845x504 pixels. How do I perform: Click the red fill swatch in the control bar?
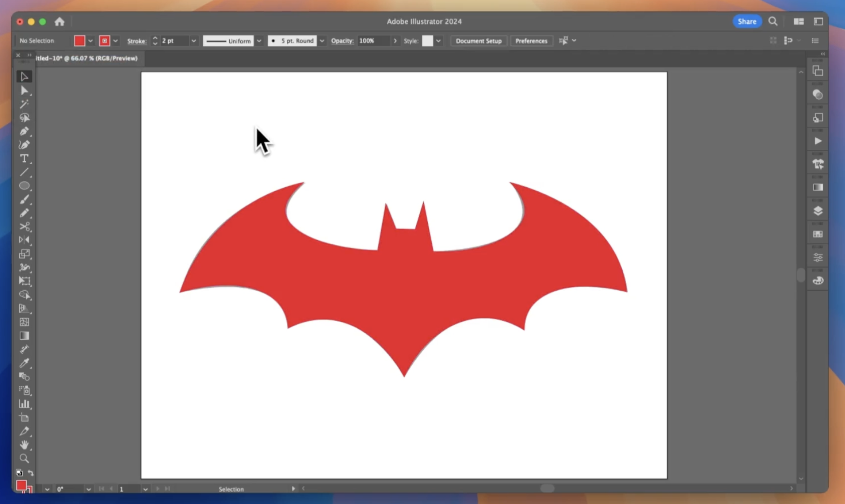[79, 41]
